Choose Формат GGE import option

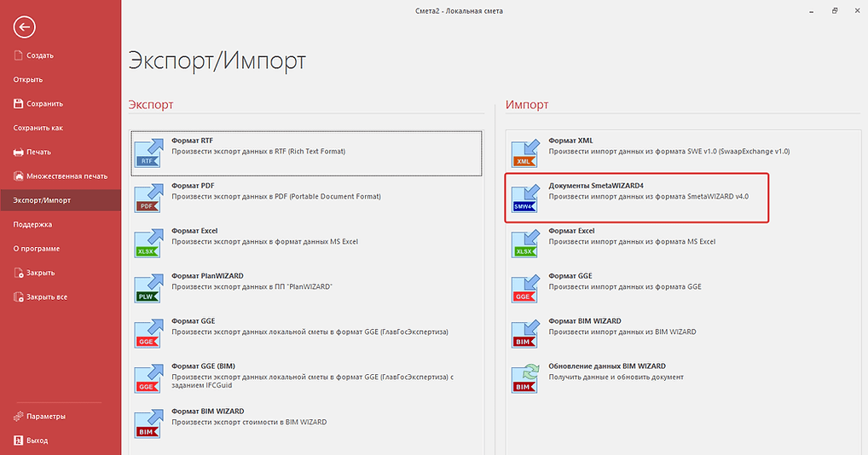570,276
